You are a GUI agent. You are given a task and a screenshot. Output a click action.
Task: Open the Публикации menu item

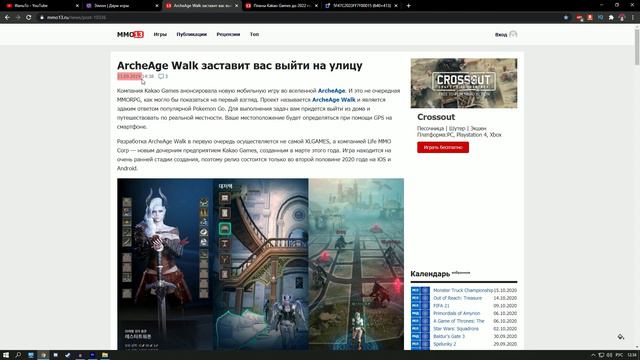pos(191,34)
